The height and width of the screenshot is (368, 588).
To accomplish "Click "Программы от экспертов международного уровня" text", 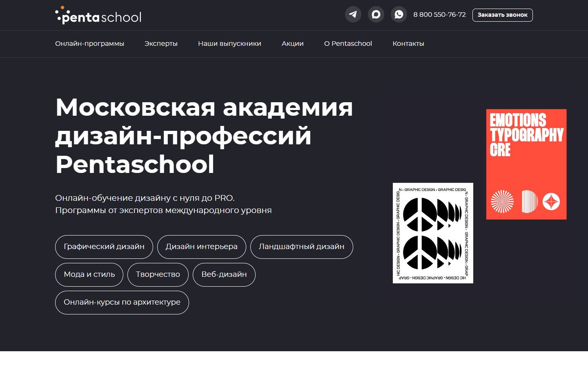I will [163, 211].
